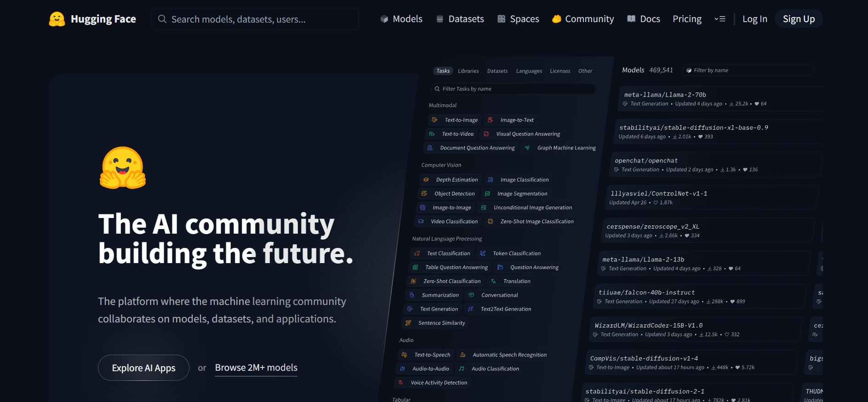
Task: Select the Tasks filter tab
Action: click(443, 71)
